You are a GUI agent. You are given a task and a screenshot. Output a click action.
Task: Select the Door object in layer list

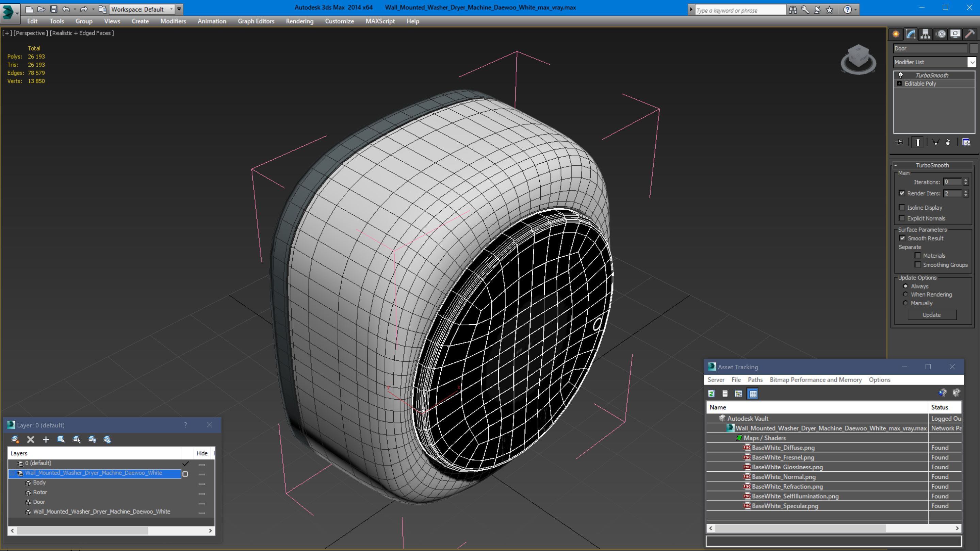pyautogui.click(x=39, y=502)
